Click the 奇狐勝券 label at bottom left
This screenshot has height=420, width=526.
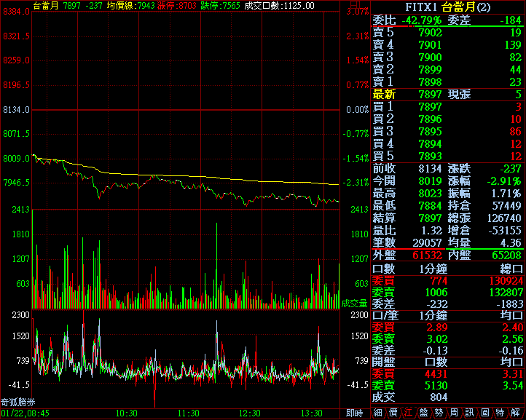[17, 403]
